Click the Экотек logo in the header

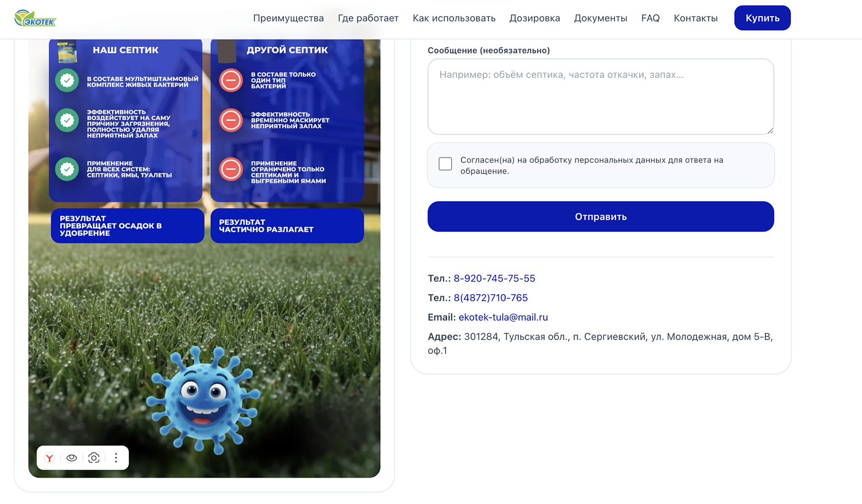click(x=34, y=18)
